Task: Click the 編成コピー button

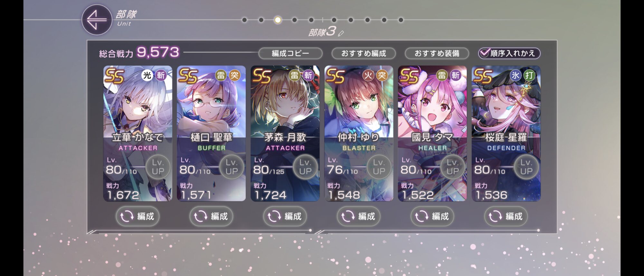Action: pyautogui.click(x=290, y=53)
